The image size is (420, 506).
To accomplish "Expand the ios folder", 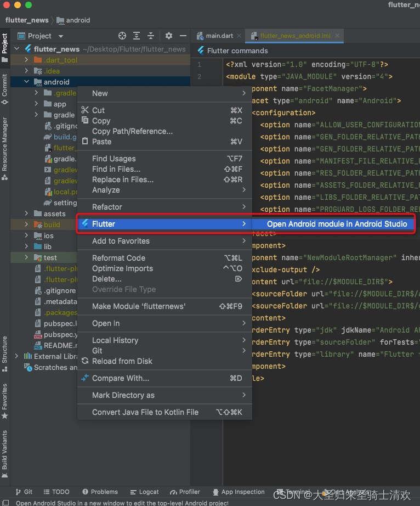I will point(26,235).
